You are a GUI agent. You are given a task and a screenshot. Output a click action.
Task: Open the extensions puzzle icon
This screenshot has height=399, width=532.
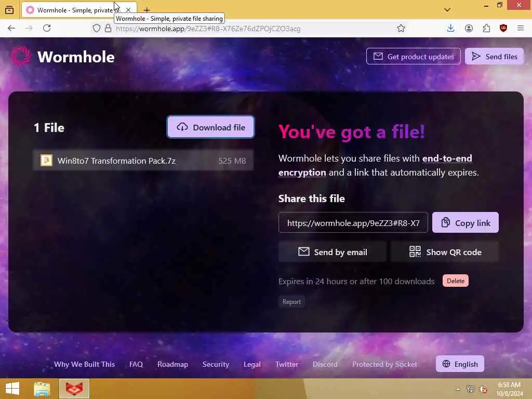click(486, 28)
